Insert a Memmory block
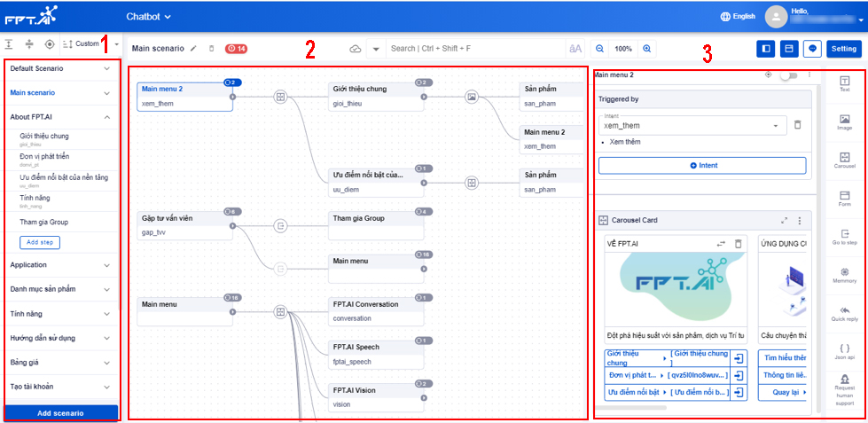 click(x=844, y=275)
